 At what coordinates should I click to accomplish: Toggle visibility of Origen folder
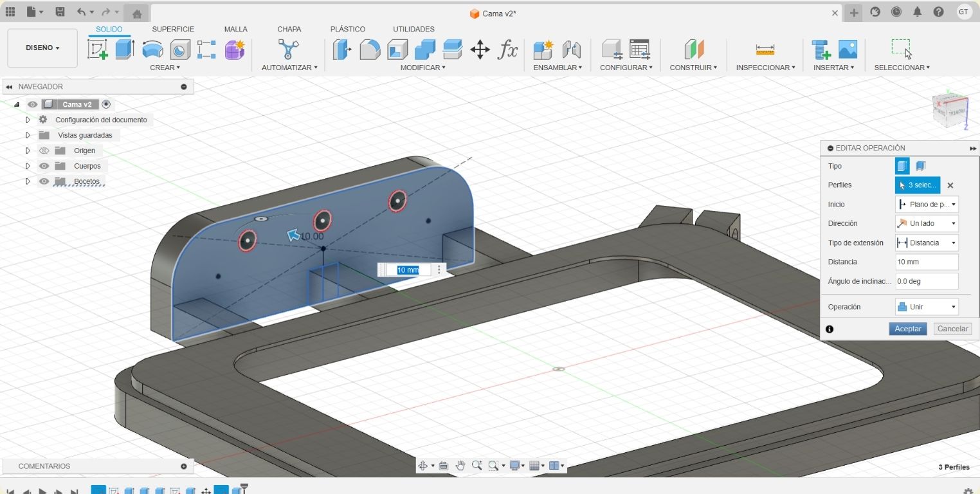(44, 151)
